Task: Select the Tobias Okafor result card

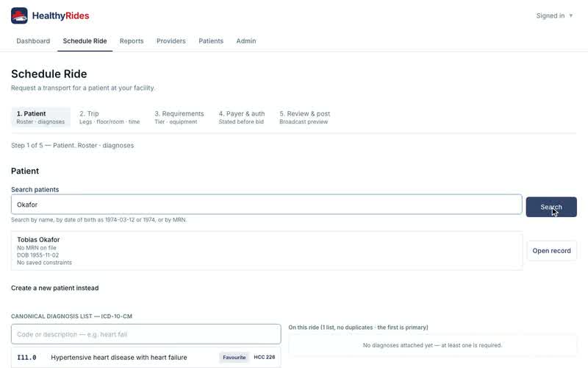Action: (x=267, y=250)
